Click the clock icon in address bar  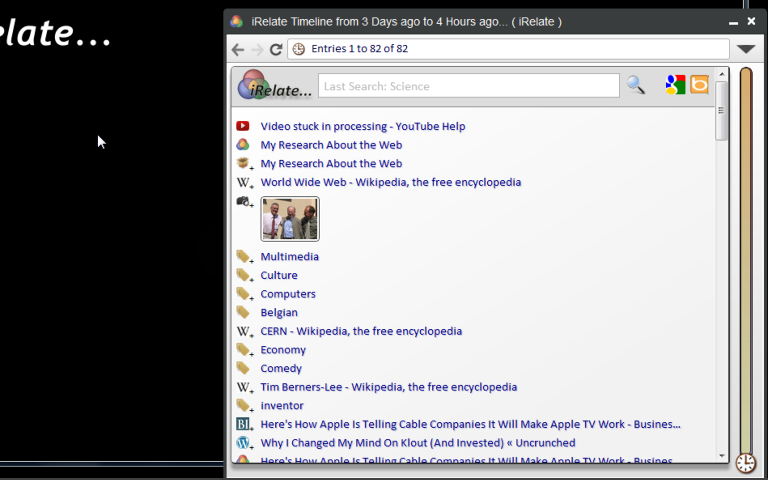pos(298,48)
